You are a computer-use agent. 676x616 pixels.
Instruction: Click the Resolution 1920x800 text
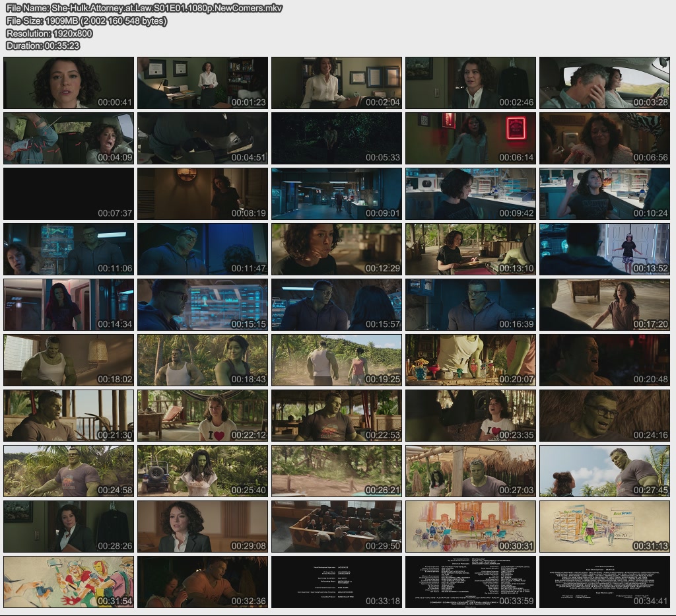click(49, 33)
